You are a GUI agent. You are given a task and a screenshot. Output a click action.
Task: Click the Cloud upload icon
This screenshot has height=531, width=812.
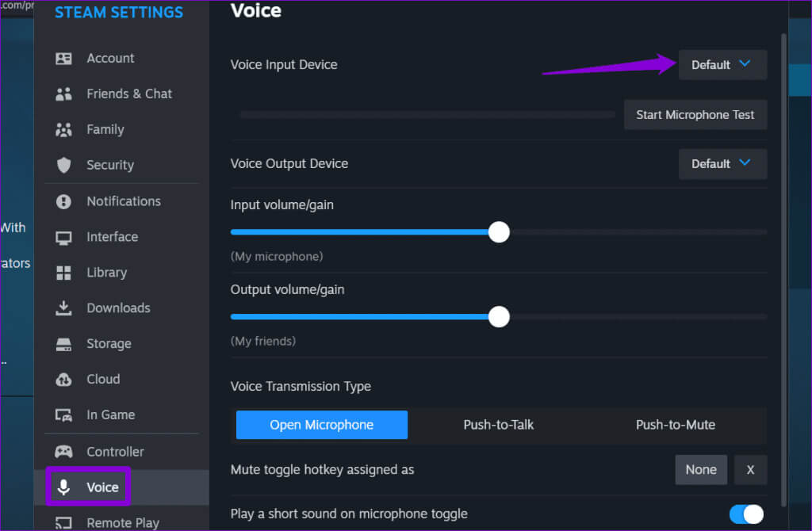[64, 380]
